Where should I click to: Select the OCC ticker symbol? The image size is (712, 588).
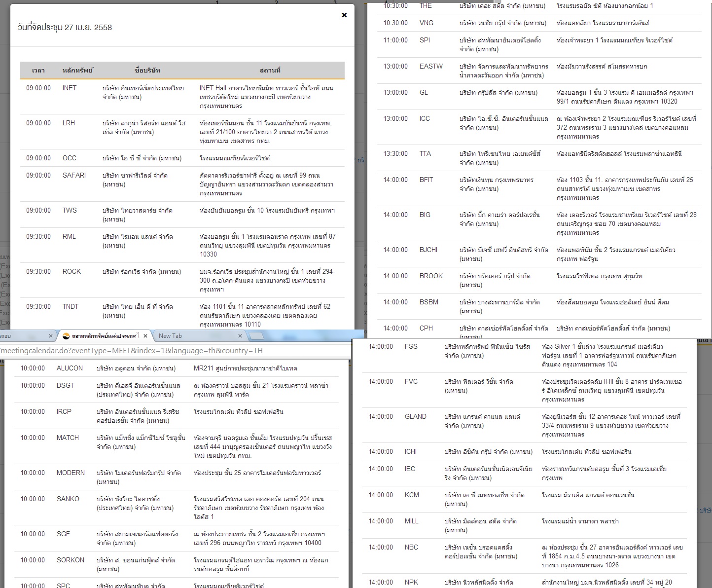click(70, 158)
